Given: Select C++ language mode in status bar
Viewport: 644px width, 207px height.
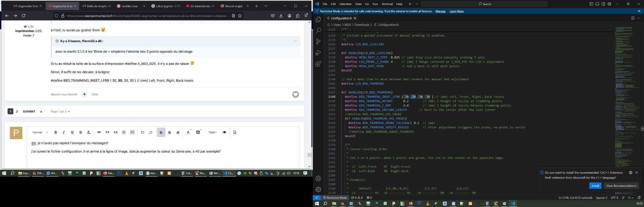Looking at the screenshot, I should (630, 198).
